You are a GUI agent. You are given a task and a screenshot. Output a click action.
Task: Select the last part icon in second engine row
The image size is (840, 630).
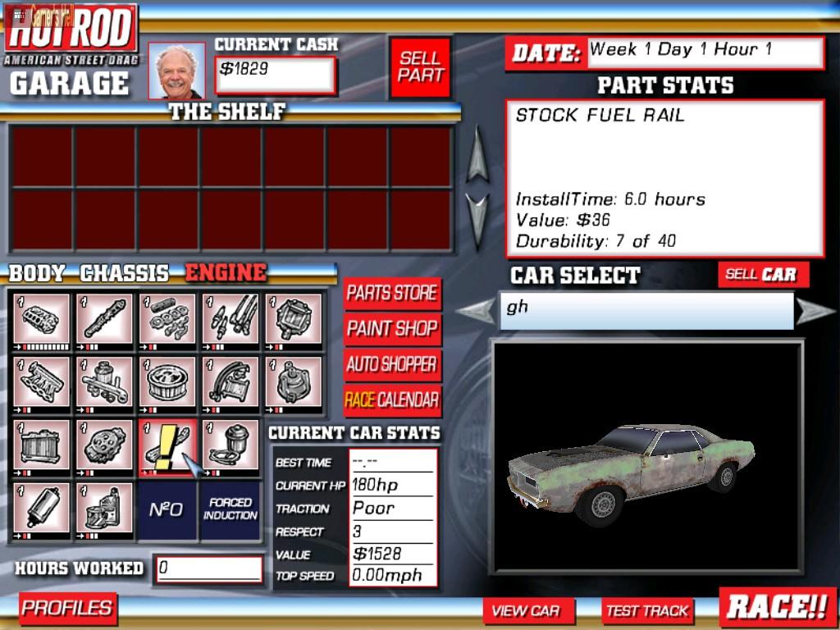294,382
